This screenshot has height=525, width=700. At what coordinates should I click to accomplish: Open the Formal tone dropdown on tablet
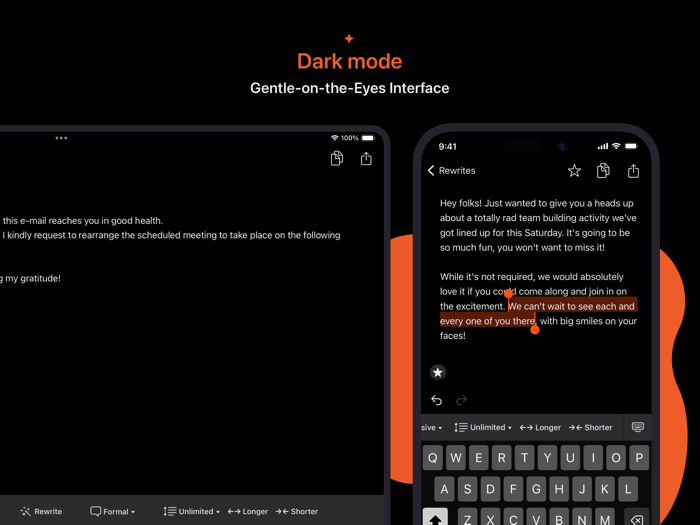pos(112,511)
